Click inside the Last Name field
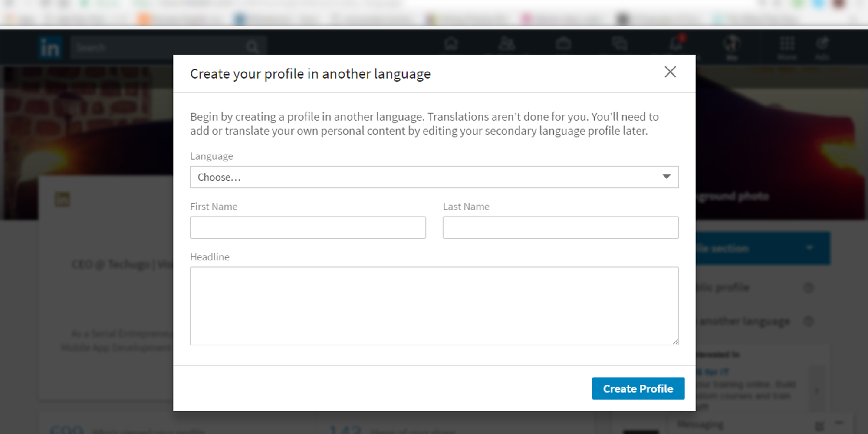The image size is (868, 434). (x=560, y=227)
